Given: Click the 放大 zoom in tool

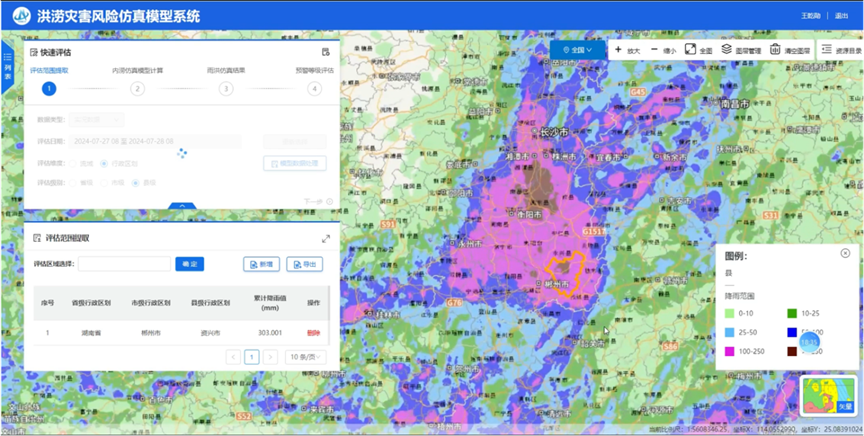Looking at the screenshot, I should (627, 50).
